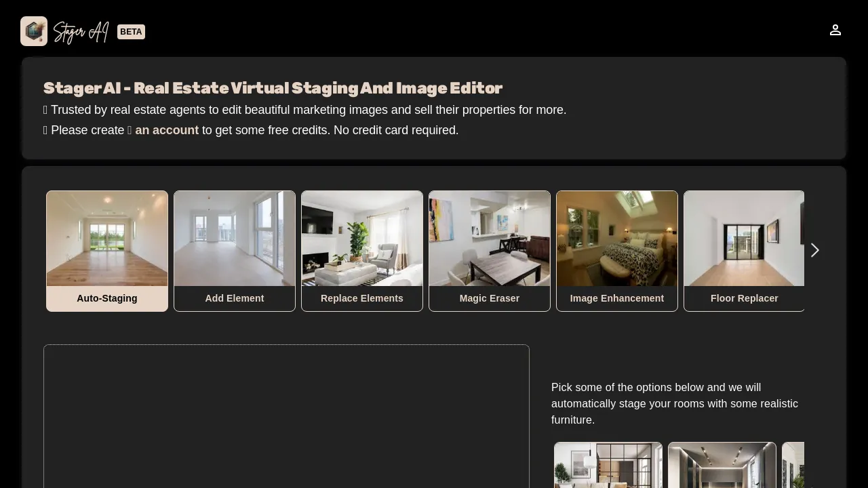
Task: Select the Auto-Staging tool
Action: point(106,298)
